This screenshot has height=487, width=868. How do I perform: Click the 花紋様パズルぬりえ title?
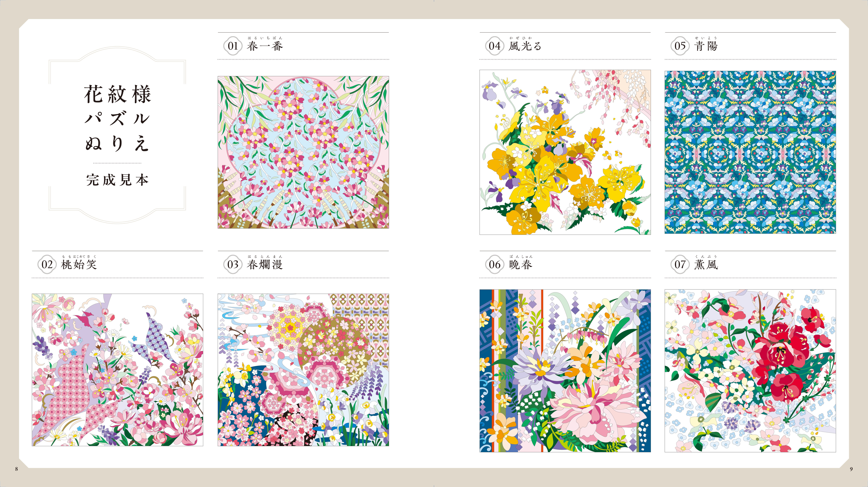click(117, 119)
